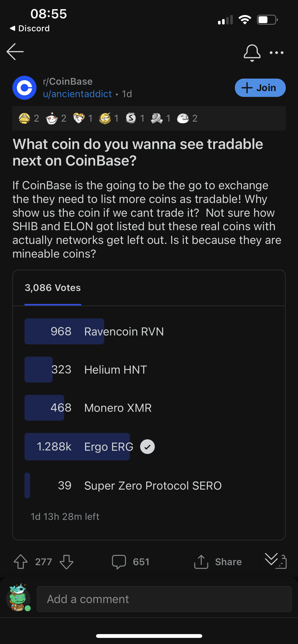Tap the notification bell icon
This screenshot has height=644, width=298.
click(252, 52)
